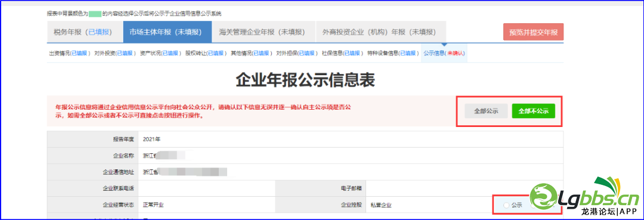Click the 全部公示 button
The image size is (644, 220).
click(x=487, y=111)
